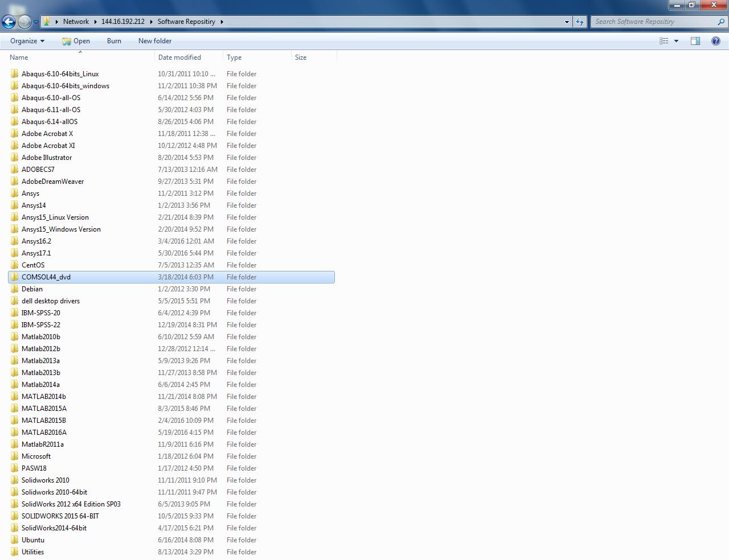Screen dimensions: 729x560
Task: Click the MATLAB2016A folder icon
Action: 15,433
